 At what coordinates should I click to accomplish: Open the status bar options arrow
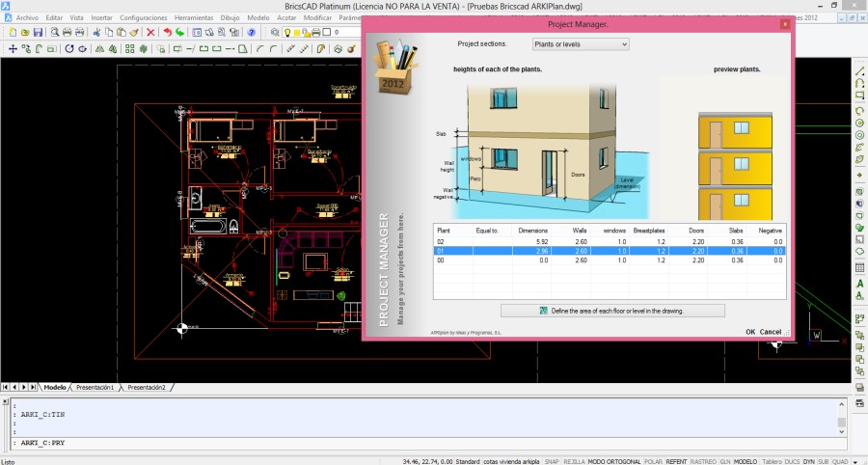(855, 461)
